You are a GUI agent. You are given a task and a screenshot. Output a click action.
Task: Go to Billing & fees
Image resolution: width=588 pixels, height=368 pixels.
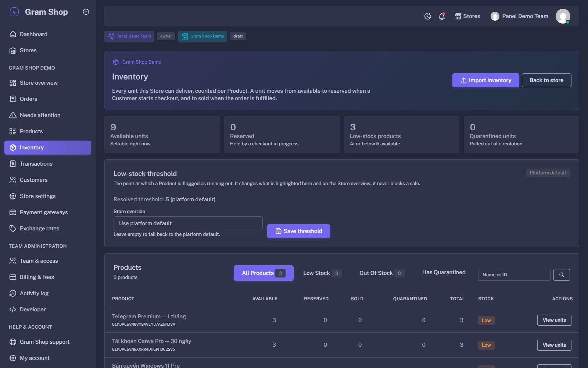(x=48, y=277)
